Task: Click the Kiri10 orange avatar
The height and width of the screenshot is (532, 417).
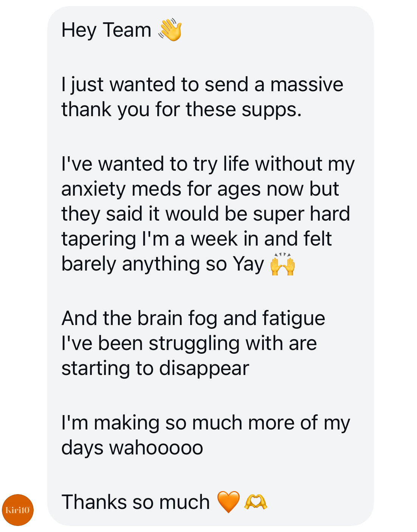Action: (18, 510)
